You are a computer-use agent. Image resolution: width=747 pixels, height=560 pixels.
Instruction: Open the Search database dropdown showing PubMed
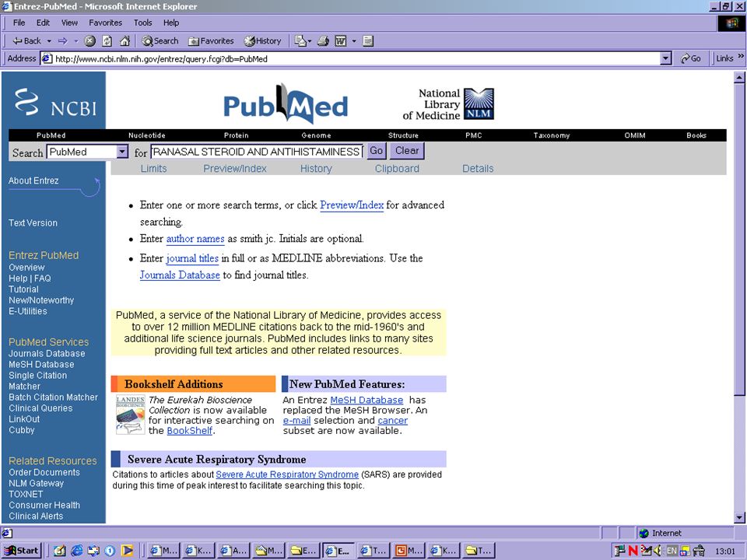[122, 152]
